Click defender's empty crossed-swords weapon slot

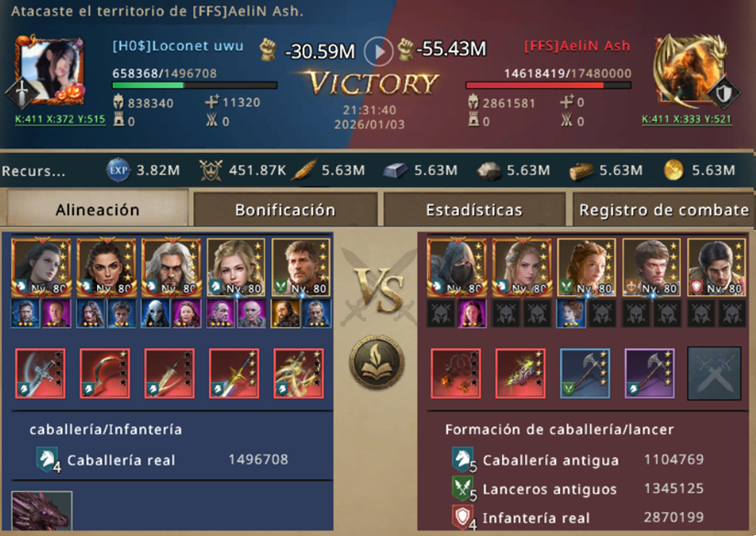point(714,373)
